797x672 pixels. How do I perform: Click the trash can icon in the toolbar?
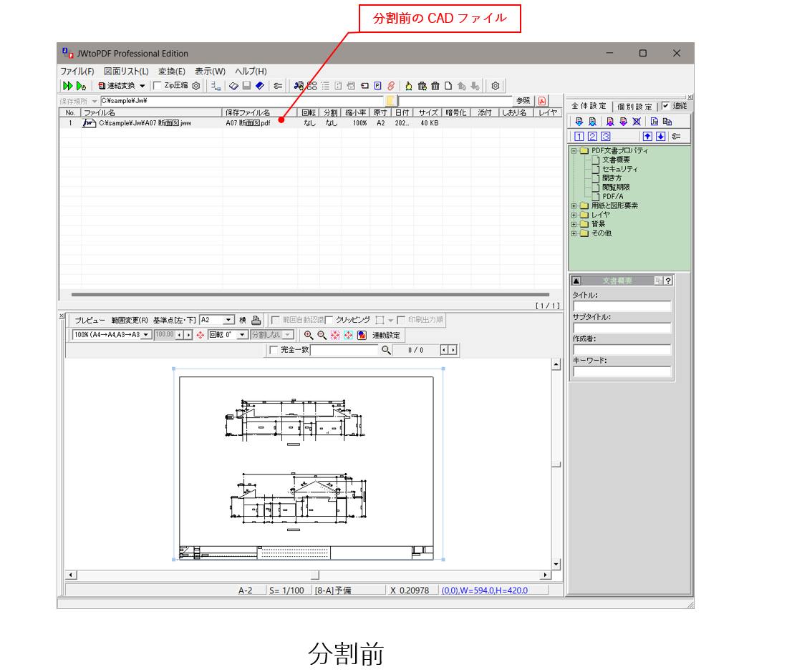[437, 85]
